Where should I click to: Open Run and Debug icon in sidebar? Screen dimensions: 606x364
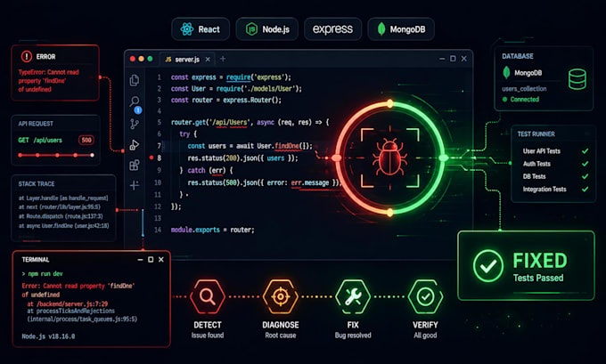134,145
